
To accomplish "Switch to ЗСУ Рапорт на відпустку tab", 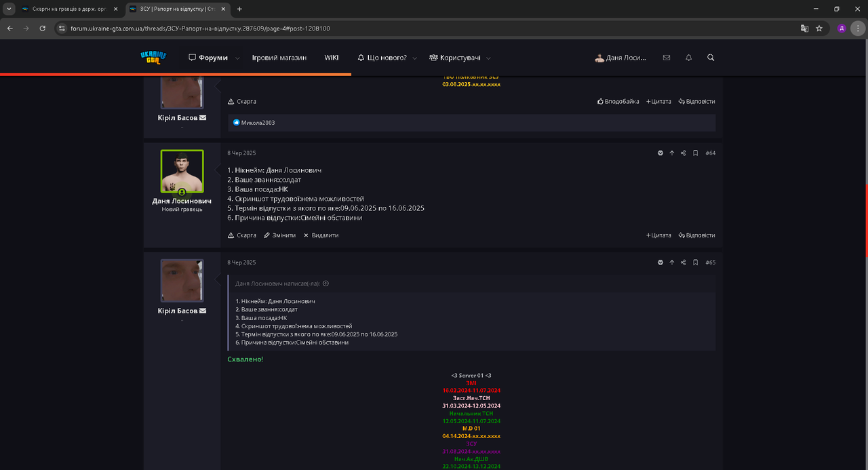I will 178,9.
